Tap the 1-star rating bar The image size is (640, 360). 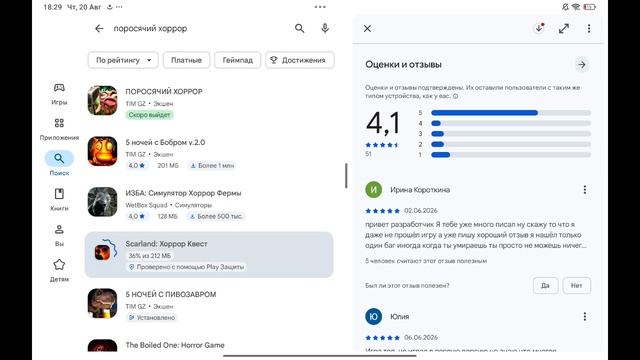[x=511, y=155]
